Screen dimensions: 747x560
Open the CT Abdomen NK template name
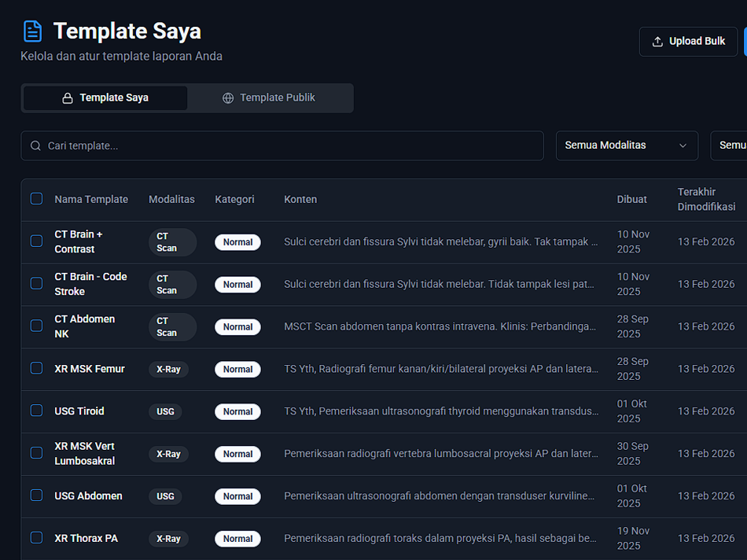click(84, 326)
